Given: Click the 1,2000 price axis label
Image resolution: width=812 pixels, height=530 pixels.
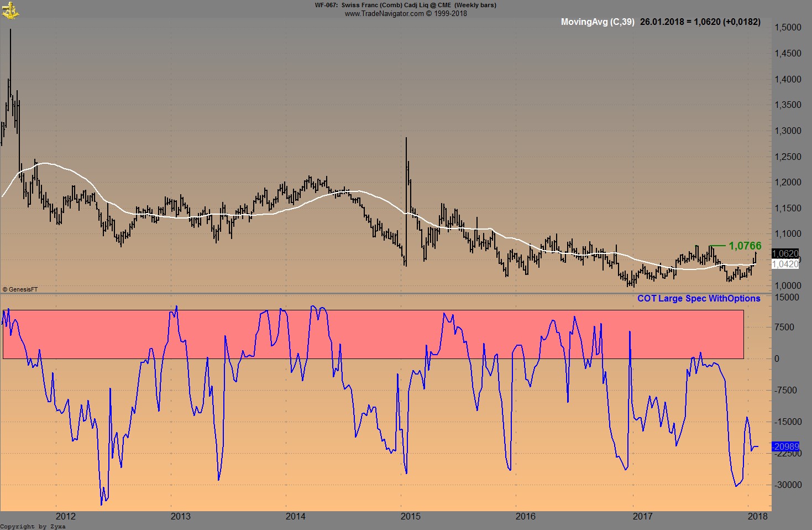Looking at the screenshot, I should coord(788,183).
